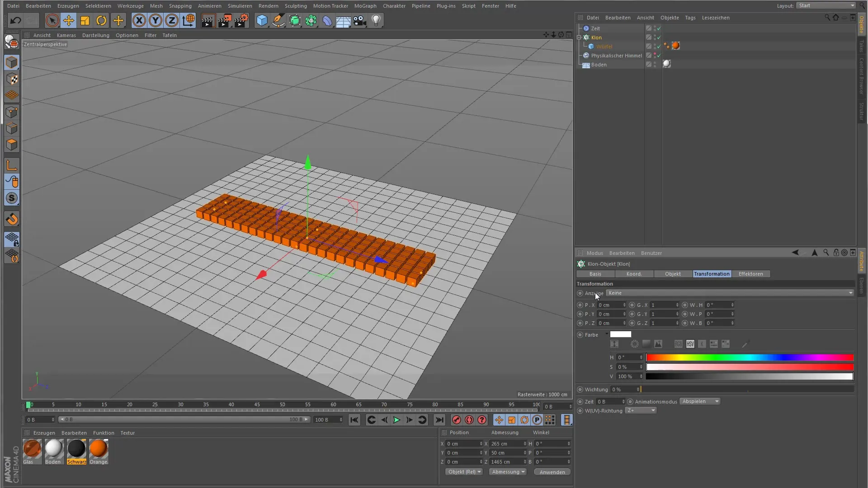Open the Simulieren menu
Viewport: 868px width, 488px height.
click(x=240, y=6)
